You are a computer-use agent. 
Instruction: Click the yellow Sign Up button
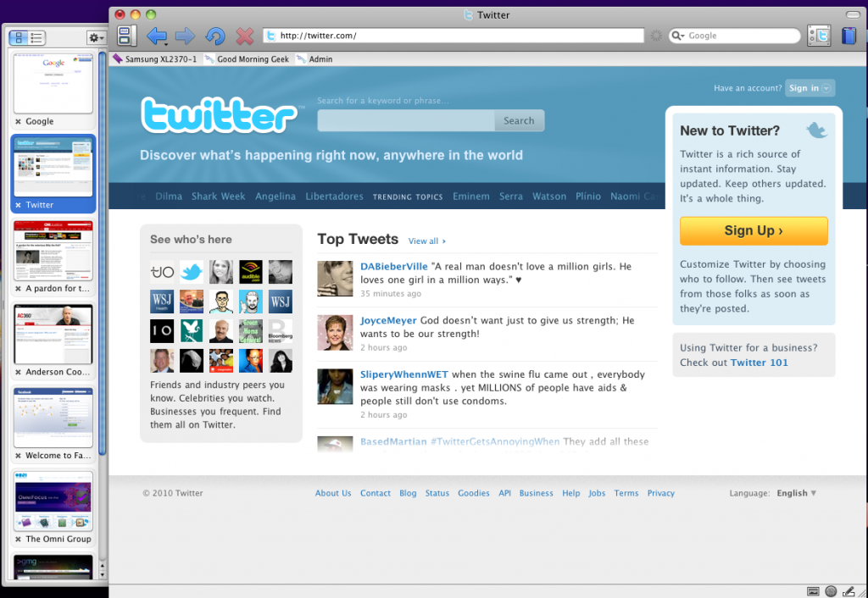tap(754, 230)
